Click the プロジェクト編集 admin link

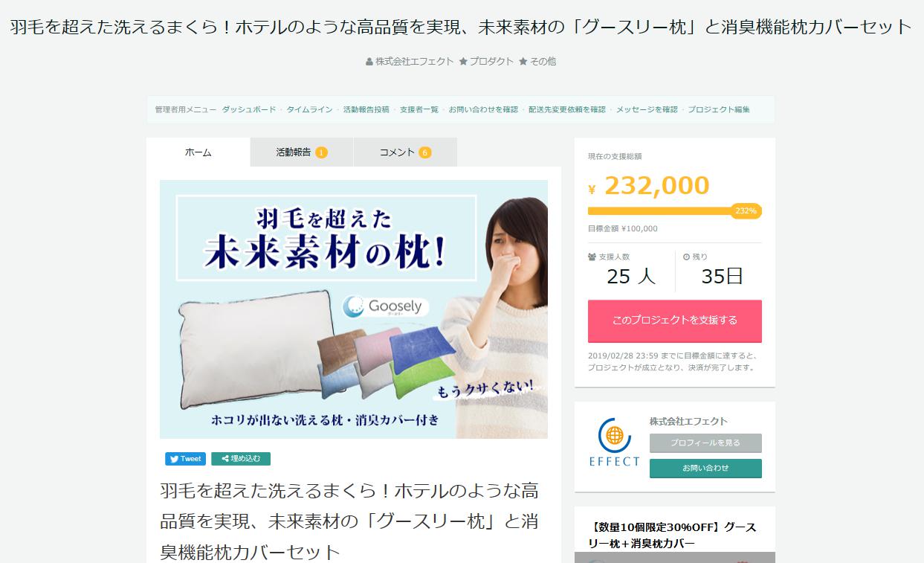coord(719,109)
